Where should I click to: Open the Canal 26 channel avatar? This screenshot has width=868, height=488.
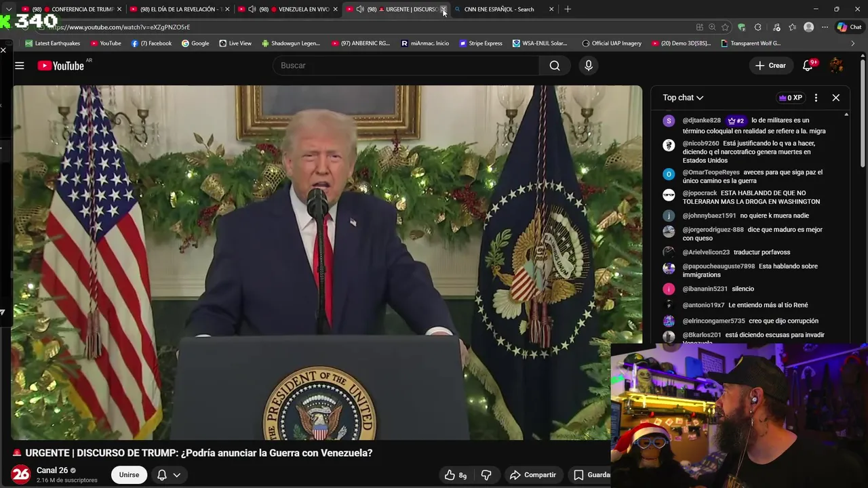(21, 474)
